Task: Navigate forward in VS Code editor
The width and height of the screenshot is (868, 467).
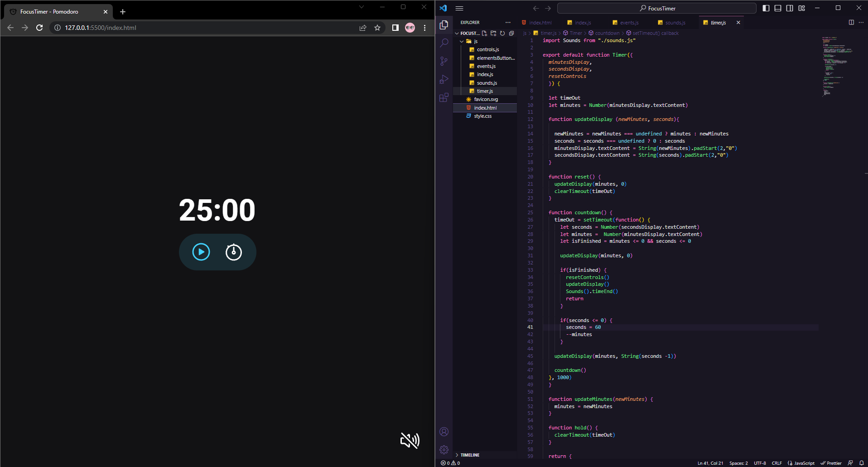Action: coord(548,8)
